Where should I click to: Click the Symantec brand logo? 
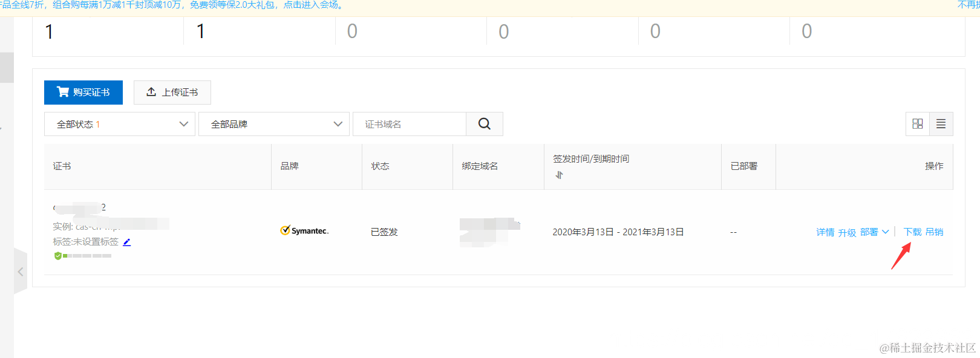point(304,230)
